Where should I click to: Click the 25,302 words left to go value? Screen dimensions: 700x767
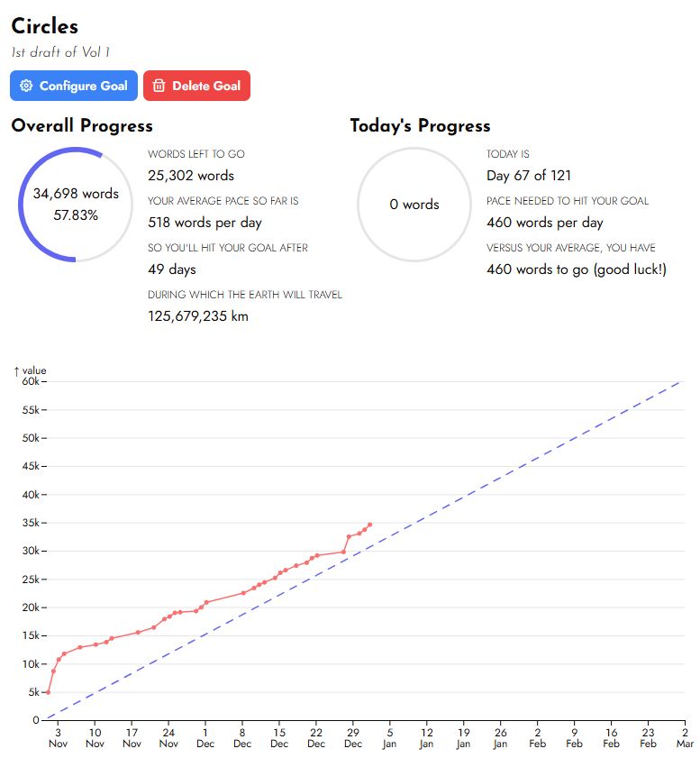[x=191, y=175]
